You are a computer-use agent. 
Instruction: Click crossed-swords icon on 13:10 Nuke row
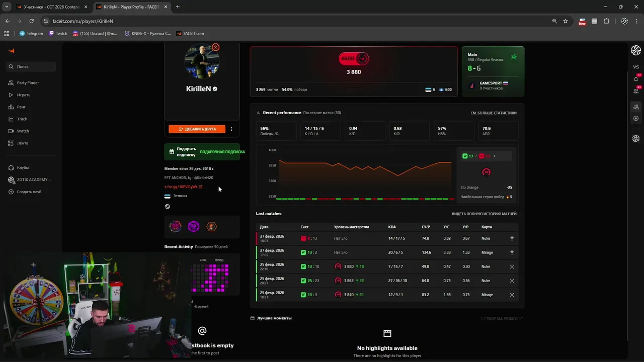coord(512,266)
